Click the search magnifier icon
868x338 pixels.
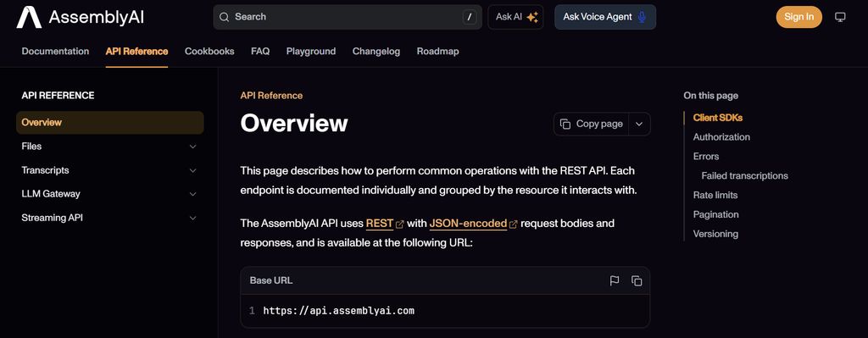224,17
